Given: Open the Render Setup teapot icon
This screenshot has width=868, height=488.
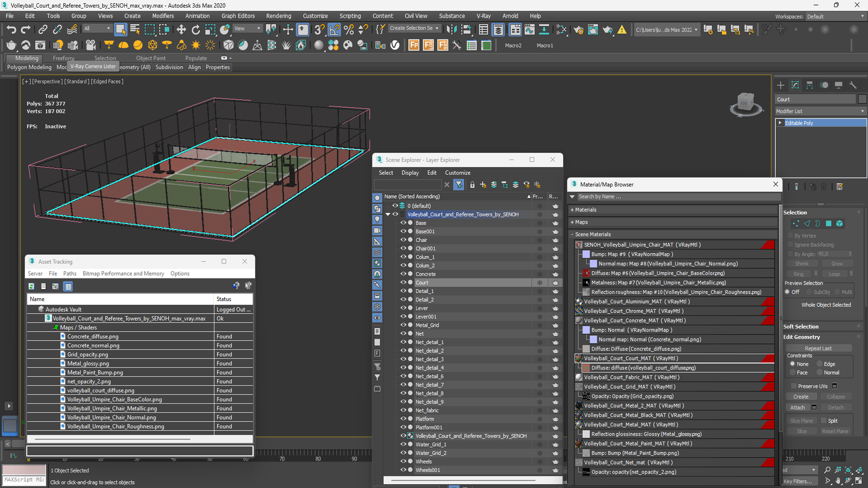Looking at the screenshot, I should pyautogui.click(x=578, y=30).
